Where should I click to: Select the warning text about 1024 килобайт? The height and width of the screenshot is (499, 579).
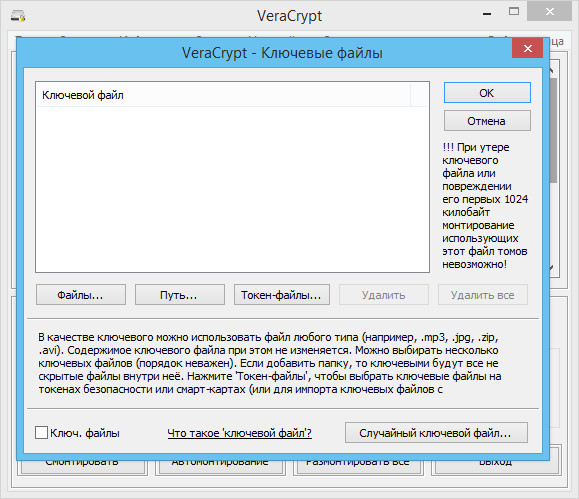click(485, 206)
